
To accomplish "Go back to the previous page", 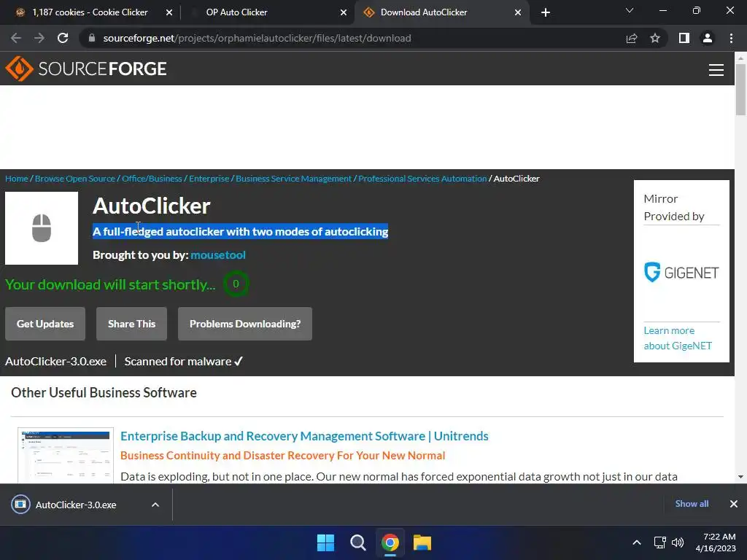I will coord(16,38).
